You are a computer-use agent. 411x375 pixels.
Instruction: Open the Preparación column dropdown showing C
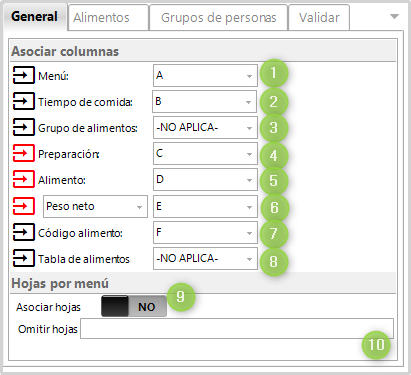(x=205, y=153)
